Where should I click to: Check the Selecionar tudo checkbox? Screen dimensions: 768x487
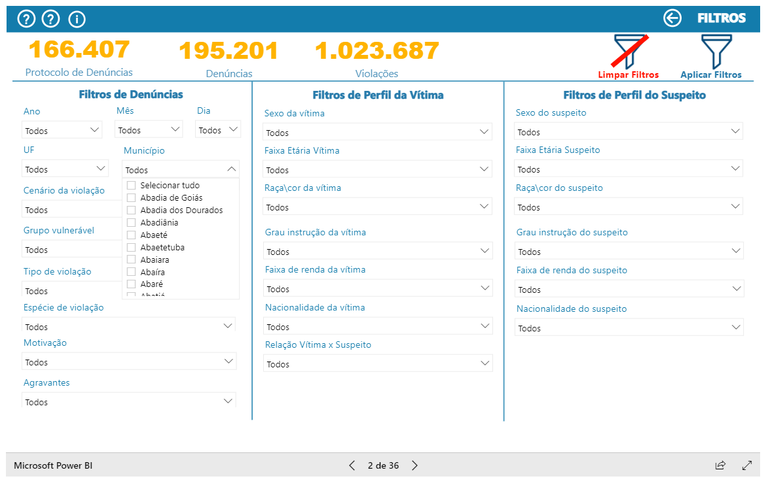(x=131, y=185)
